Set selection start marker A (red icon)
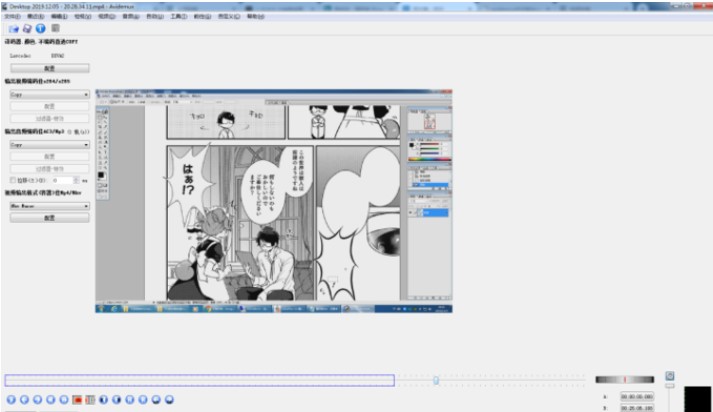Viewport: 713px width, 412px height. tap(77, 400)
